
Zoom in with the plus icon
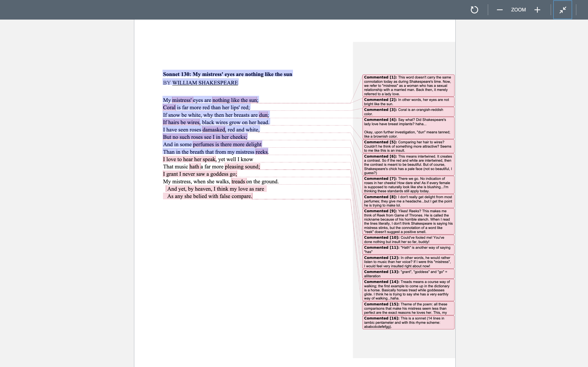click(x=537, y=10)
